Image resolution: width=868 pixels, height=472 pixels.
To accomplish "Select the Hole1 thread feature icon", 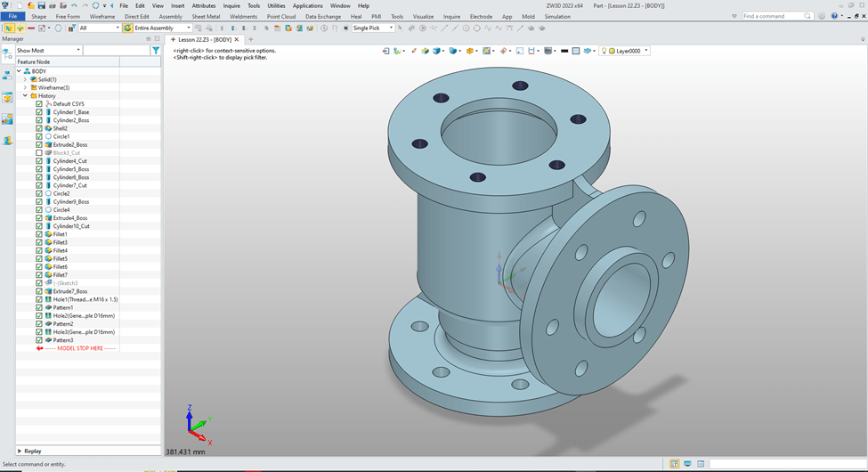I will pos(48,299).
